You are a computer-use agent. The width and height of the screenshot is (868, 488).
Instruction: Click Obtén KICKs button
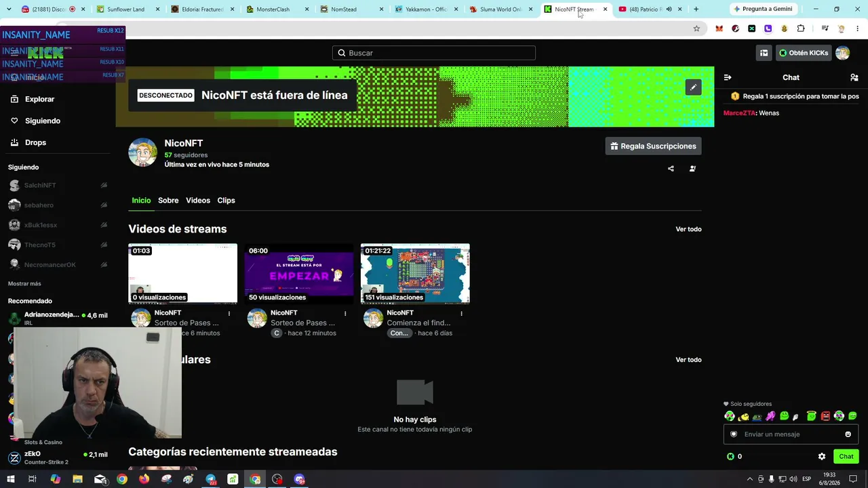tap(804, 53)
